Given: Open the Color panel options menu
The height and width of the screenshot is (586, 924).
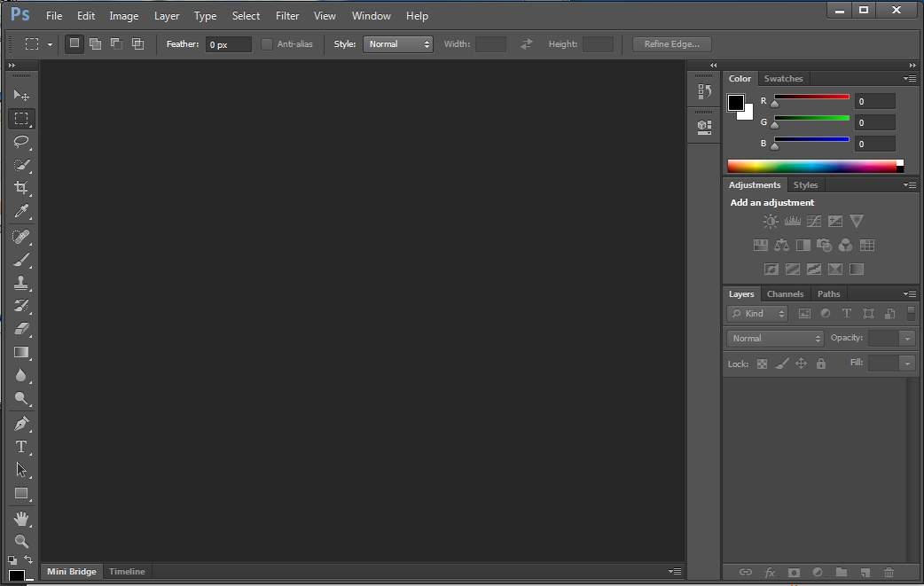Looking at the screenshot, I should (x=910, y=78).
